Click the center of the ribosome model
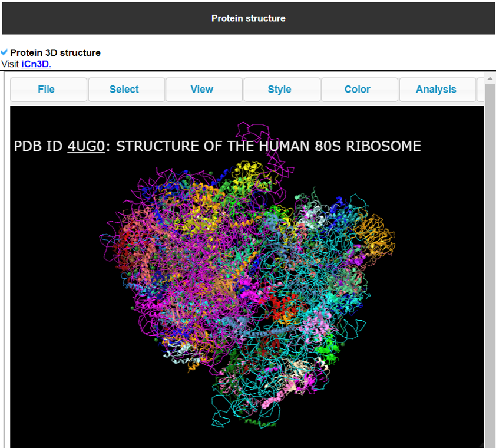This screenshot has width=496, height=448. point(247,277)
